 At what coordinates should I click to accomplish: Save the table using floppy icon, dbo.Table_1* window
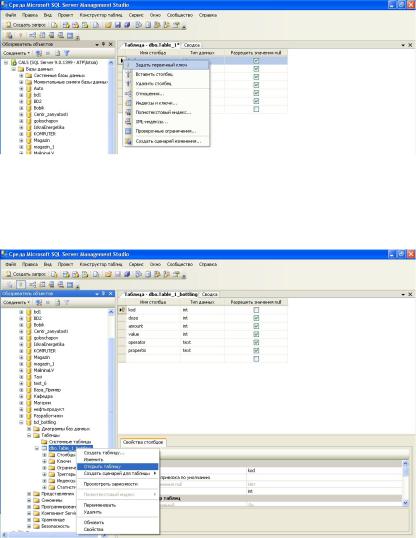coord(118,25)
